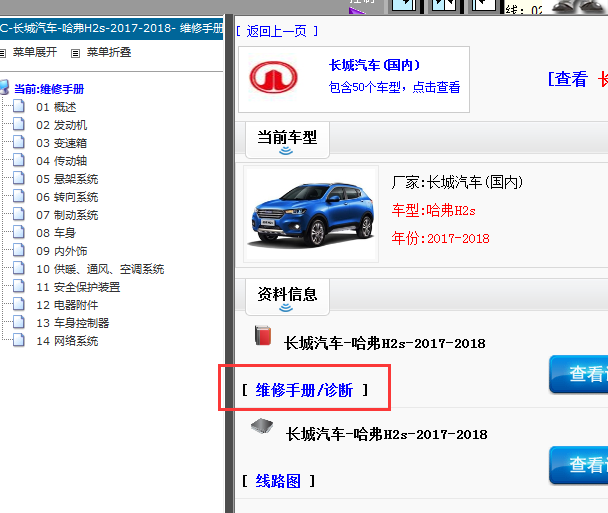Screen dimensions: 608x513
Task: Open the 04 传动轴 chapter
Action: [x=62, y=161]
